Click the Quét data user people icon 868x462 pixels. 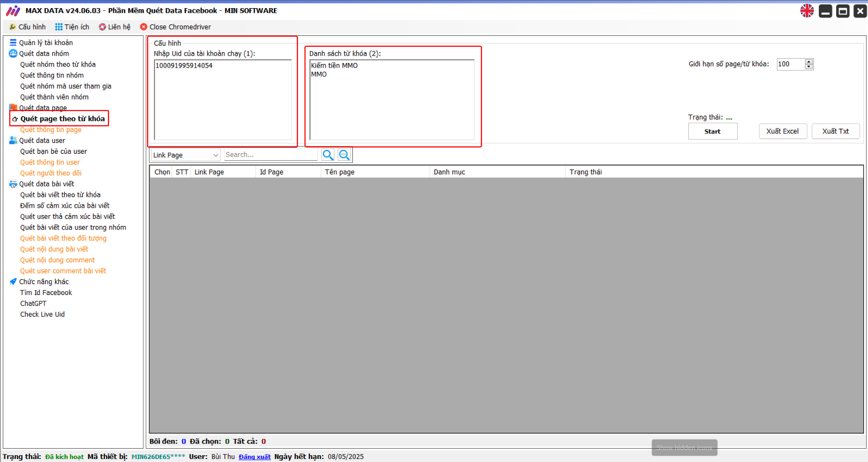click(13, 140)
